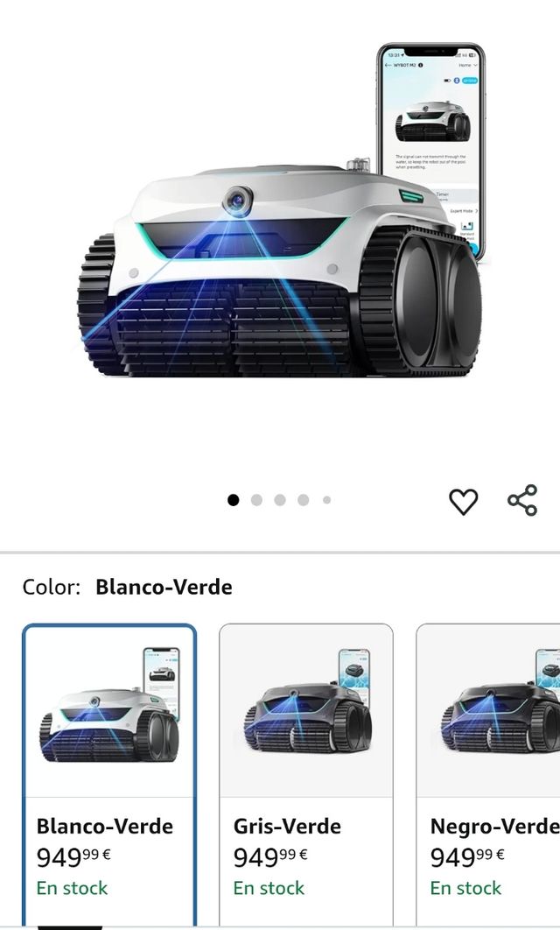The height and width of the screenshot is (930, 560).
Task: Tap Negro-Verde robot thumbnail image
Action: [500, 708]
